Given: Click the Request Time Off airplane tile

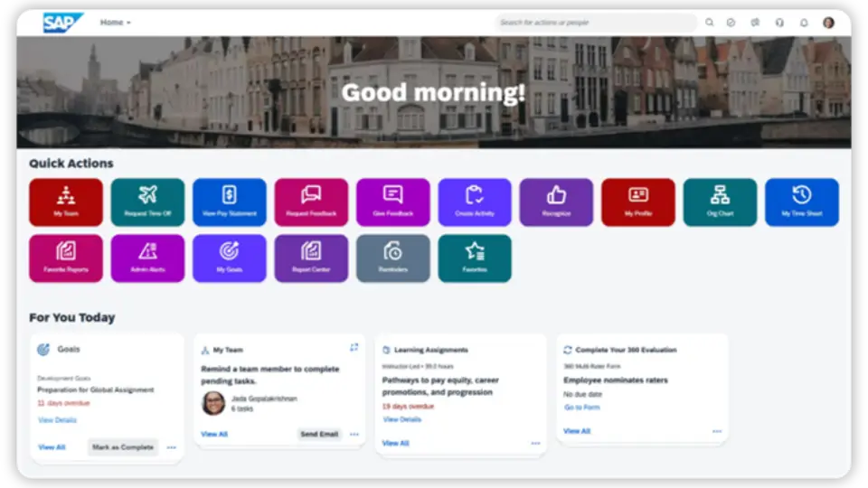Looking at the screenshot, I should (147, 202).
